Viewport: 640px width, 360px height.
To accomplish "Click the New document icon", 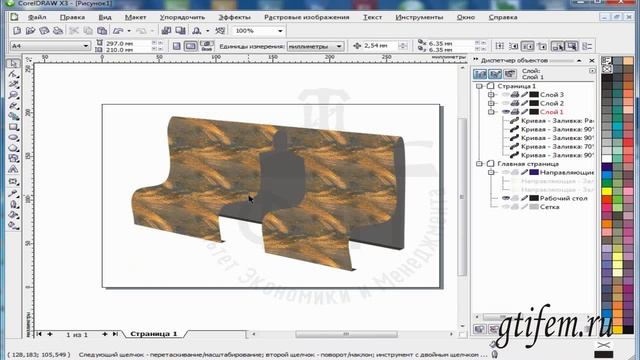I will (17, 31).
